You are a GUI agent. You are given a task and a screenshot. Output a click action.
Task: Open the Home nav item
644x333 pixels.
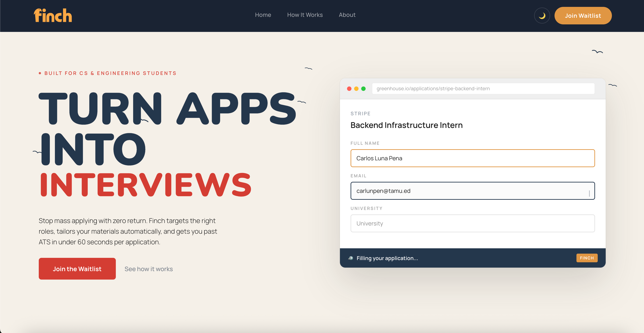[x=263, y=15]
